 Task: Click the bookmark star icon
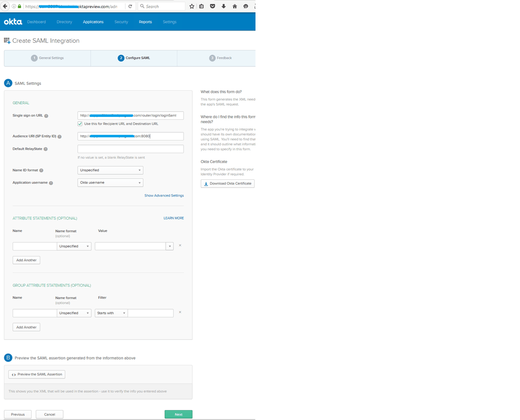192,6
